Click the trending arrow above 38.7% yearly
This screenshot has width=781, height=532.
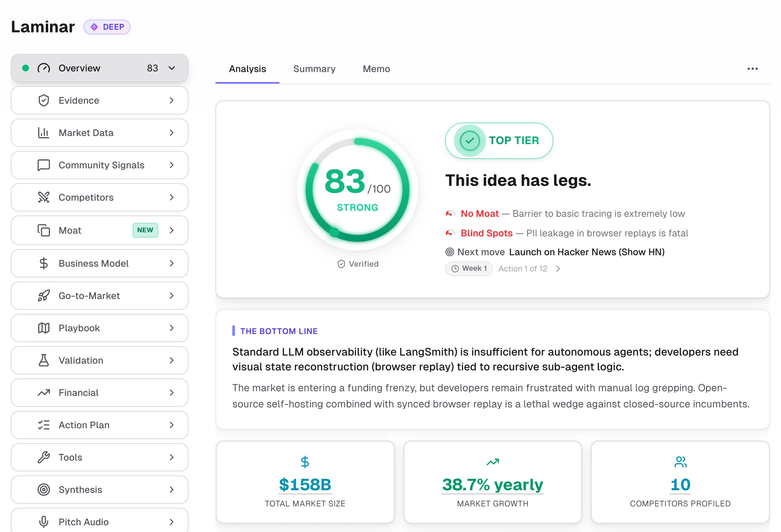[x=493, y=462]
